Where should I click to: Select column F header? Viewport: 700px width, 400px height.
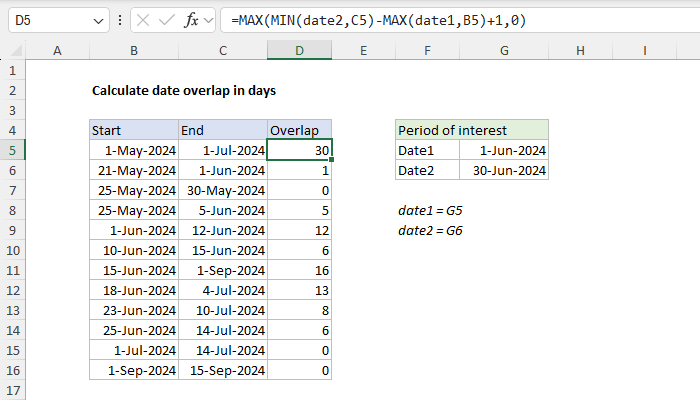point(427,50)
